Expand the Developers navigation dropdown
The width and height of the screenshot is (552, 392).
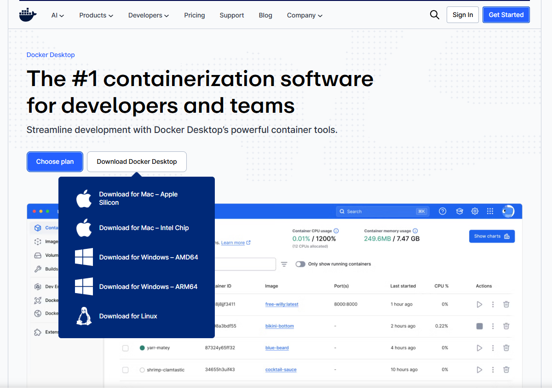pyautogui.click(x=149, y=15)
